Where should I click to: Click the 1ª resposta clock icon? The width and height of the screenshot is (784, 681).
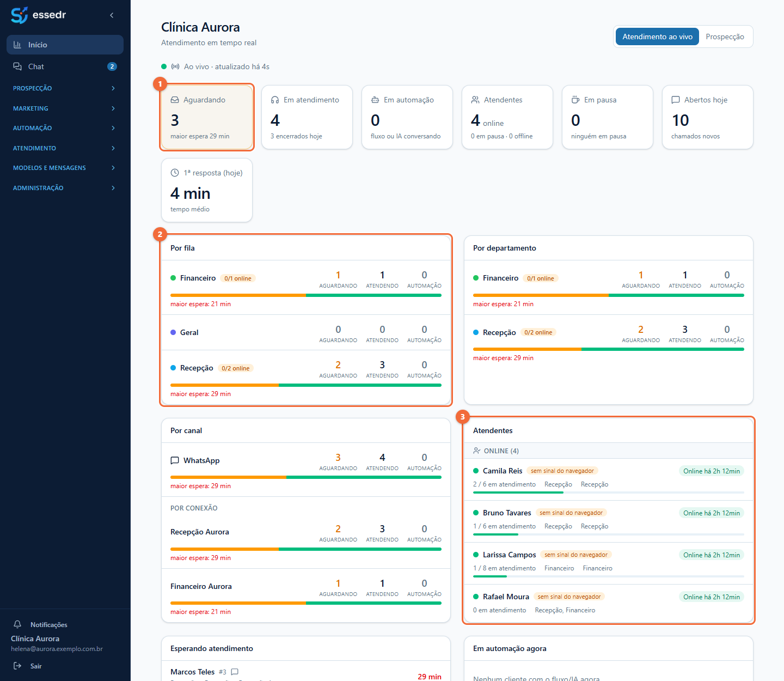(175, 173)
